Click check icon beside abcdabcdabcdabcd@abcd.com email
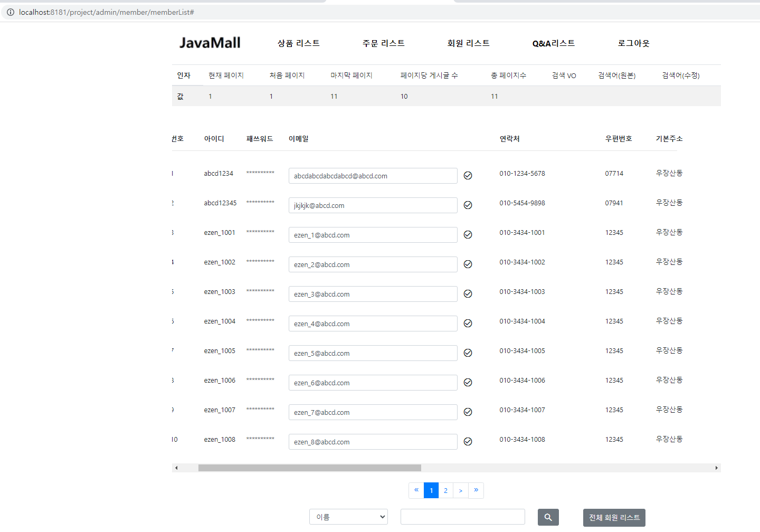760x532 pixels. point(468,176)
